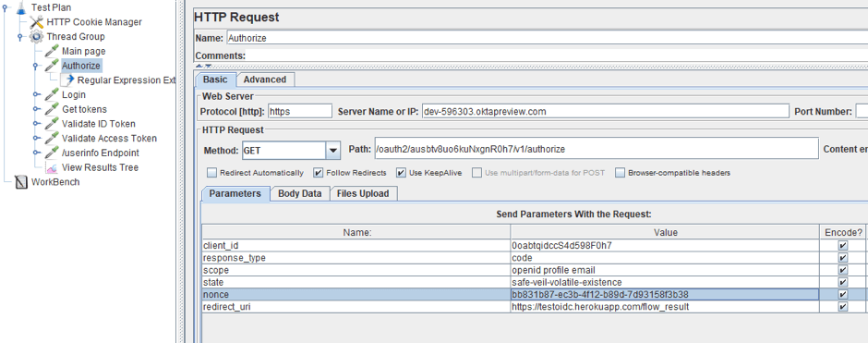The height and width of the screenshot is (343, 868).
Task: Collapse the Test Plan tree node
Action: click(x=6, y=7)
